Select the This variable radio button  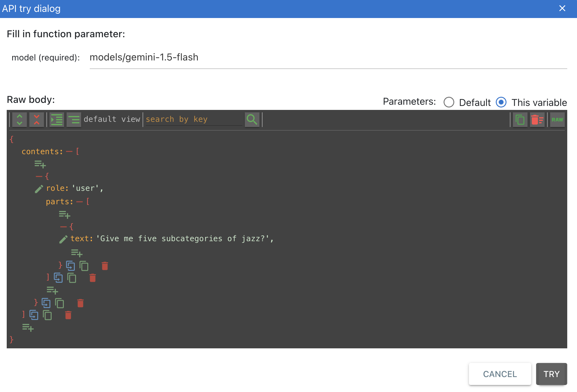tap(501, 102)
